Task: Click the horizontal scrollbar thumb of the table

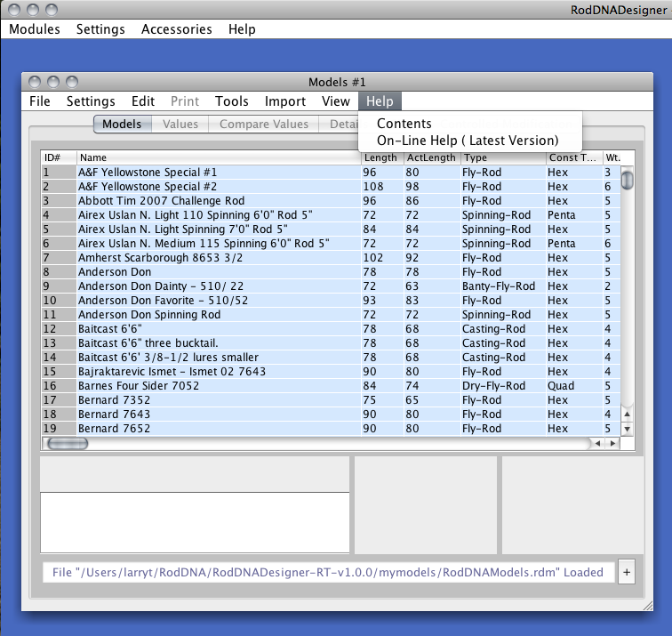Action: click(68, 444)
